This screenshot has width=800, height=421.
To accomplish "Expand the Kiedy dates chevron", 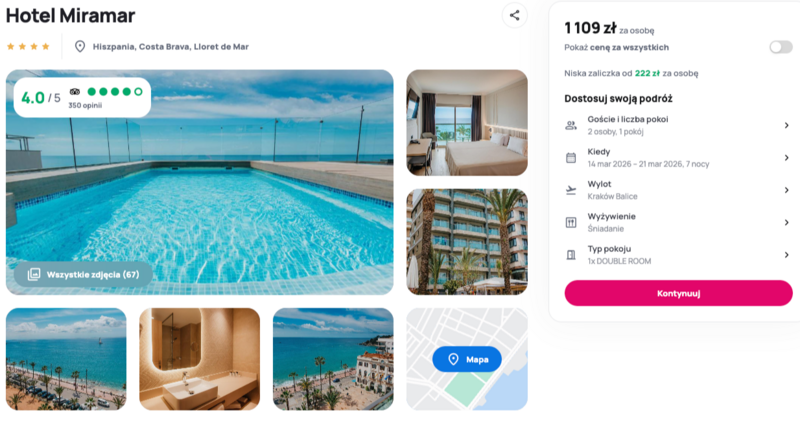I will coord(786,158).
